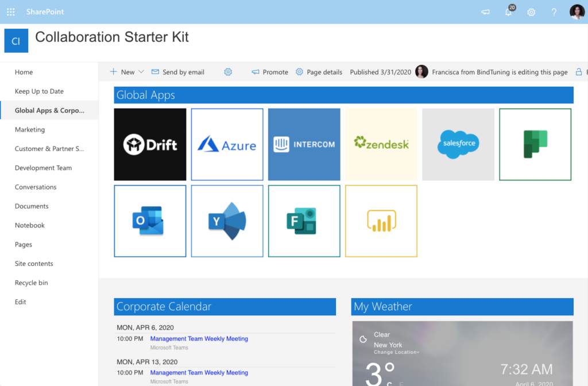
Task: Open Notebook in sidebar
Action: 30,225
